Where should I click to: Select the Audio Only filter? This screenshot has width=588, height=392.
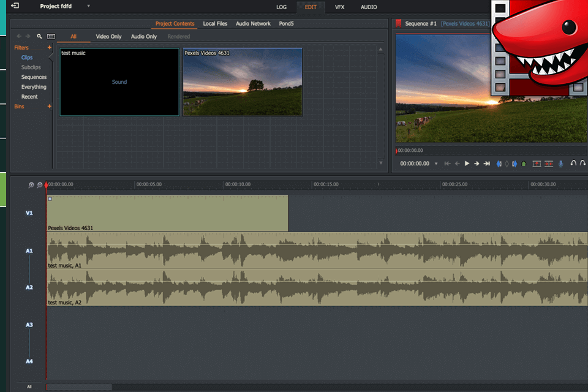click(x=143, y=36)
